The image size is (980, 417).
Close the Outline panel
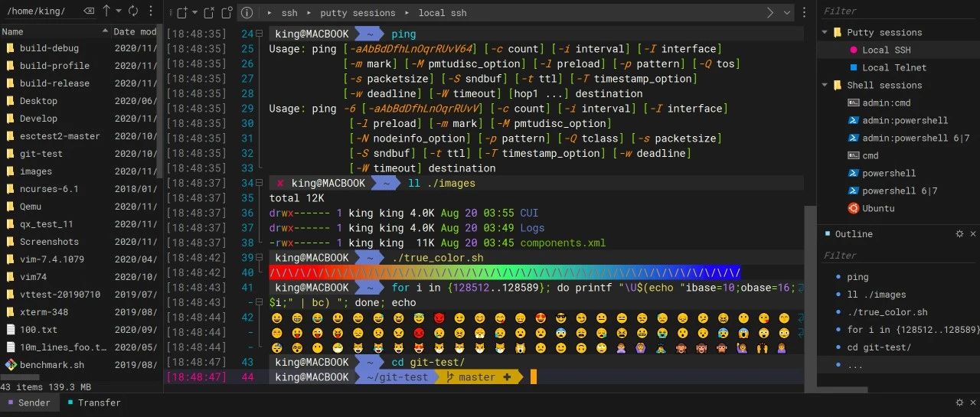(x=973, y=234)
